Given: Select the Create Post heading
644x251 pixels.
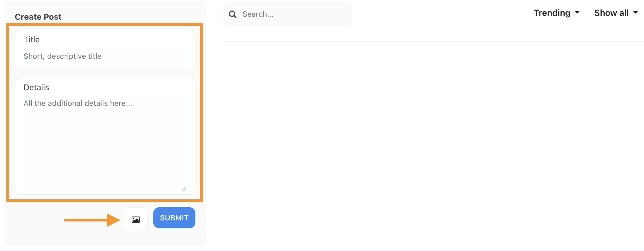Looking at the screenshot, I should [x=38, y=17].
